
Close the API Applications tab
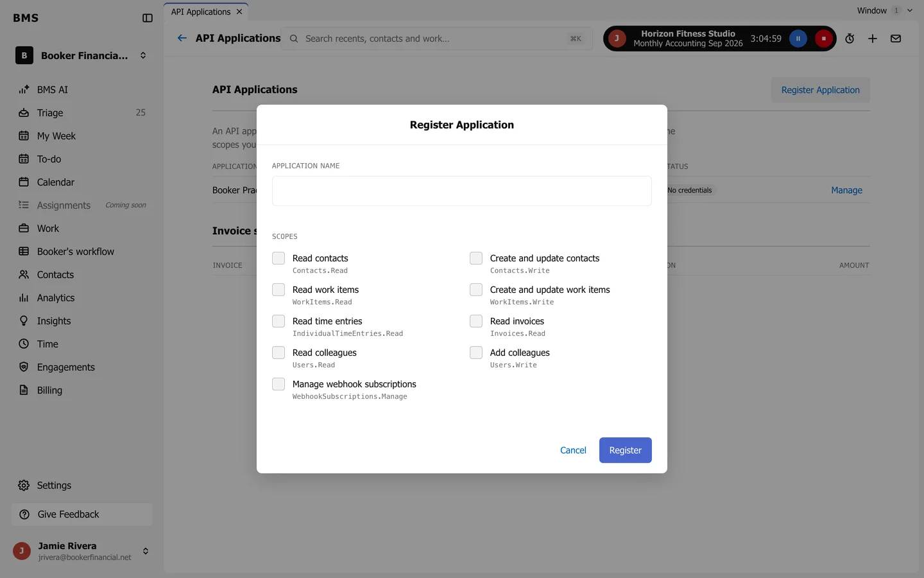point(239,12)
